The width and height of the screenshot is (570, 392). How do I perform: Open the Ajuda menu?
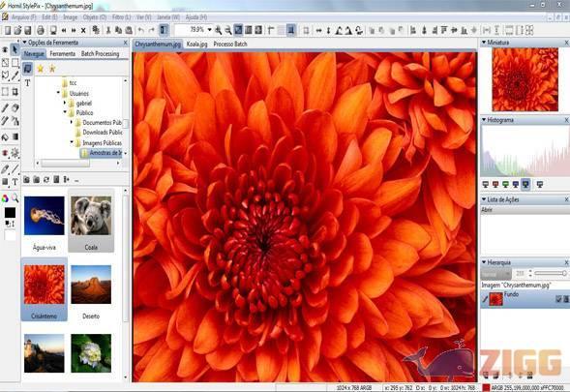(x=196, y=17)
